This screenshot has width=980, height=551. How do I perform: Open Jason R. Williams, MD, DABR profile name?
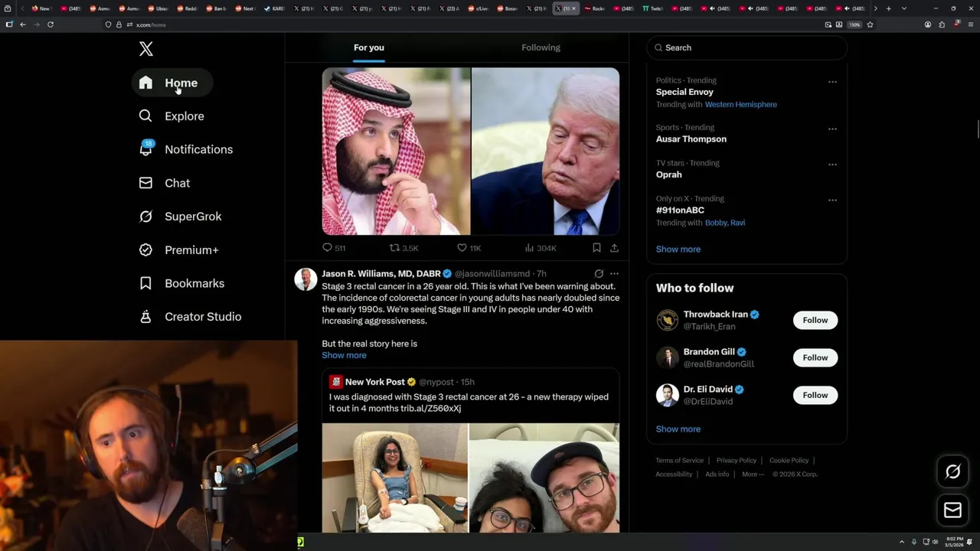(x=381, y=273)
